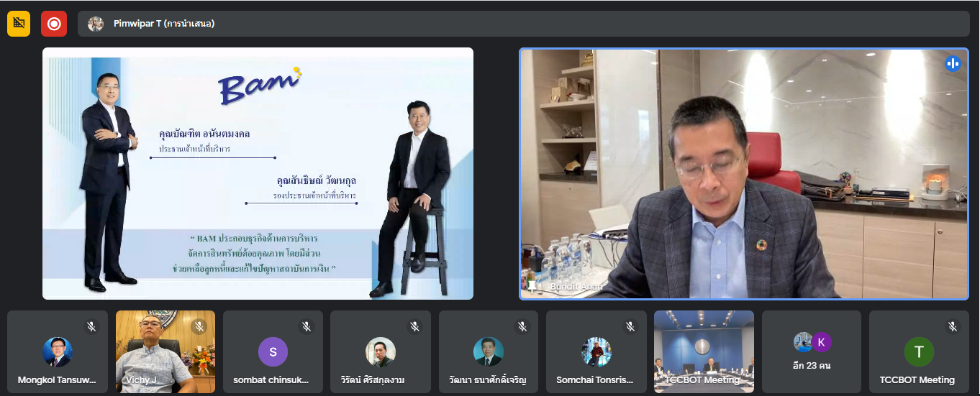Image resolution: width=980 pixels, height=396 pixels.
Task: Toggle the pin icon beside Bundit Anan
Action: click(532, 286)
